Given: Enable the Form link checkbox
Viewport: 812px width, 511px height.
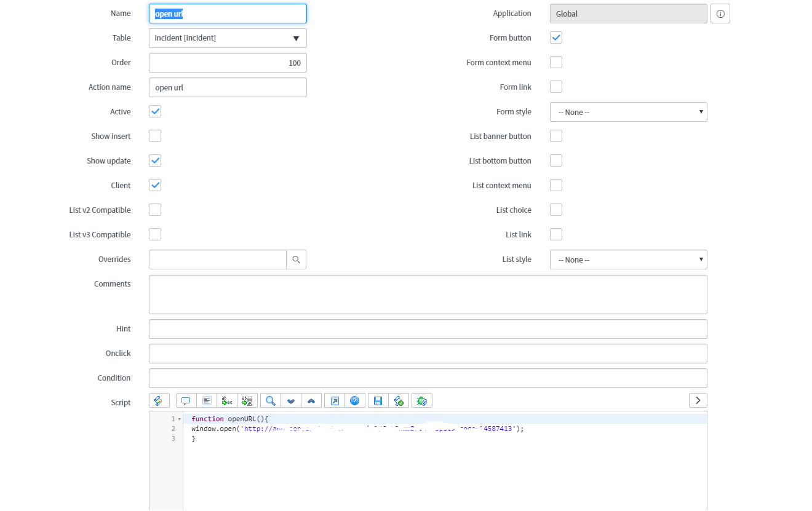Looking at the screenshot, I should (x=556, y=87).
